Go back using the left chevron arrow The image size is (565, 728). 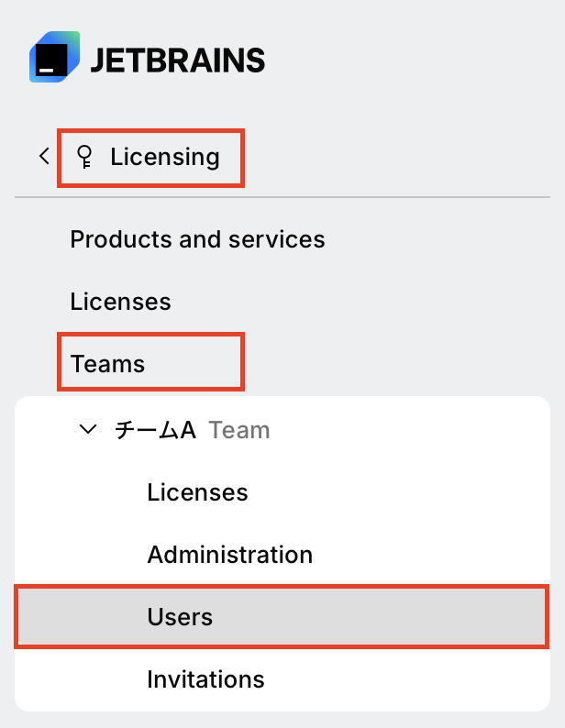[x=44, y=157]
